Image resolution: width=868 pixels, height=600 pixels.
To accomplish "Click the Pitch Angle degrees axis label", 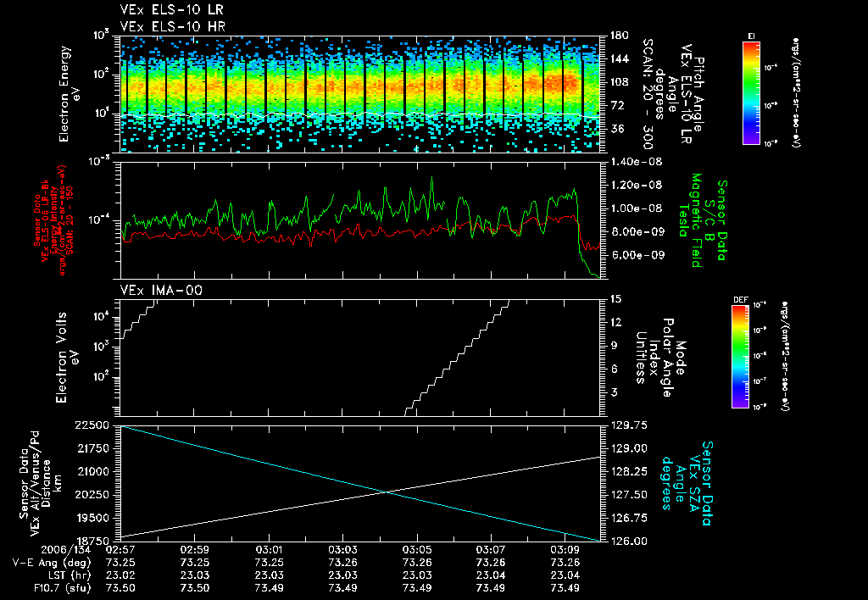I will (673, 94).
